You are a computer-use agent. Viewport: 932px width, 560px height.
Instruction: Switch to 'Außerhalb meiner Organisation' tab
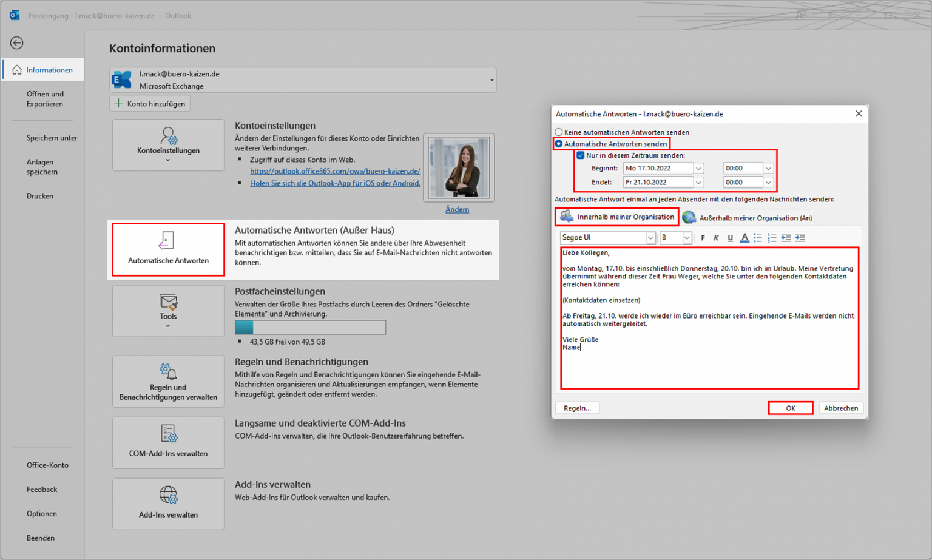tap(756, 217)
